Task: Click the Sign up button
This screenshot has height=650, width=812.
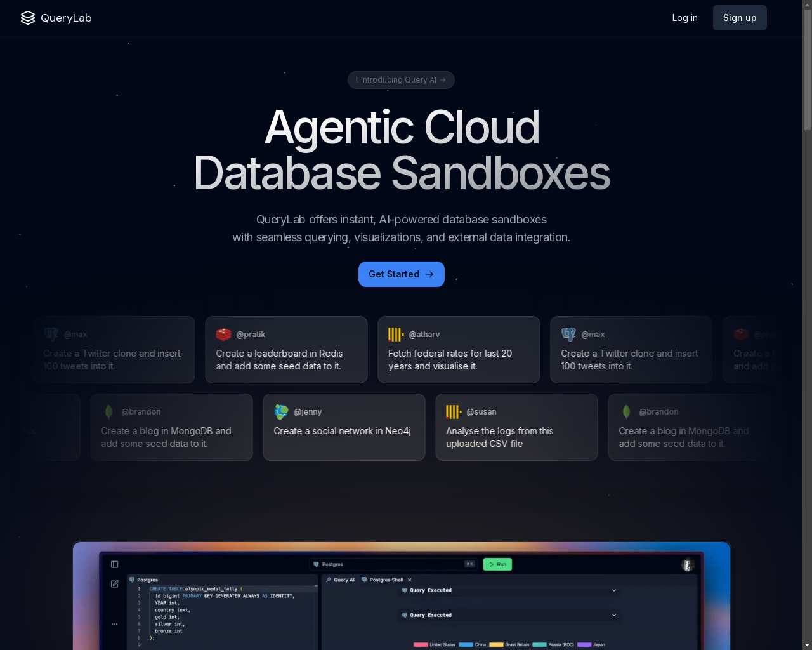Action: coord(740,18)
